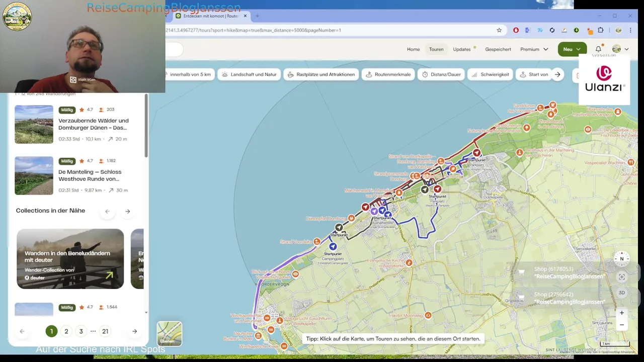Expand the green Neu dropdown button

click(x=572, y=49)
